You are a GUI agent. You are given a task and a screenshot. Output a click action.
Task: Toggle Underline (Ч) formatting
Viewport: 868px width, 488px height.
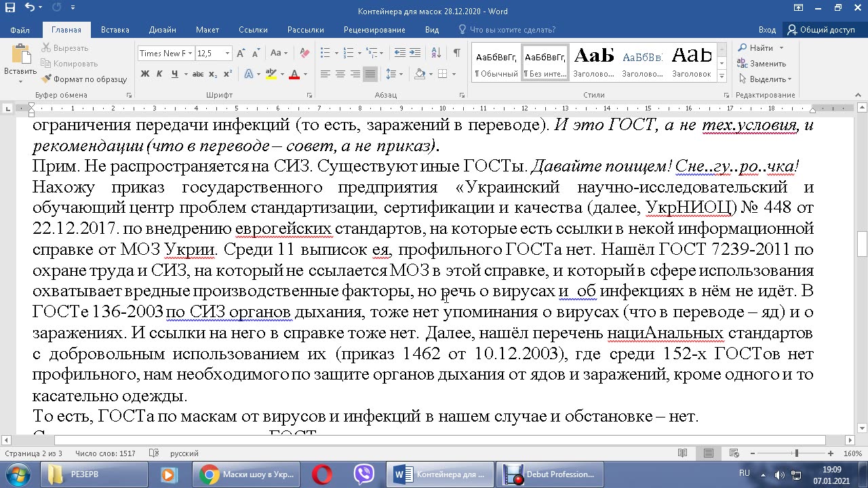coord(174,74)
